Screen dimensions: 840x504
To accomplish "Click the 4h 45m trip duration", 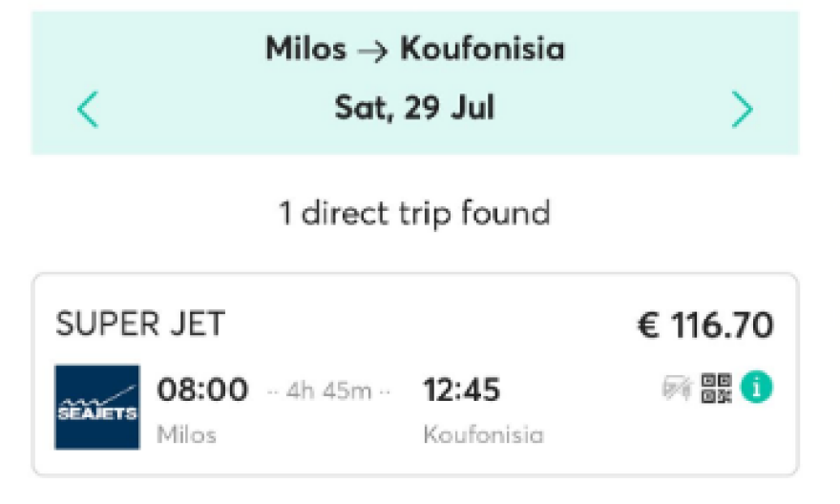I will 331,391.
